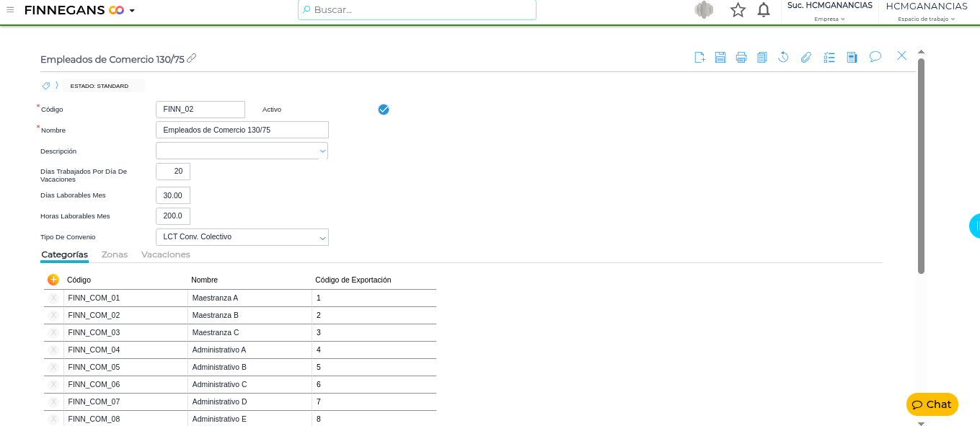Toggle the Activo checkbox
Viewport: 980px width, 426px height.
tap(384, 110)
